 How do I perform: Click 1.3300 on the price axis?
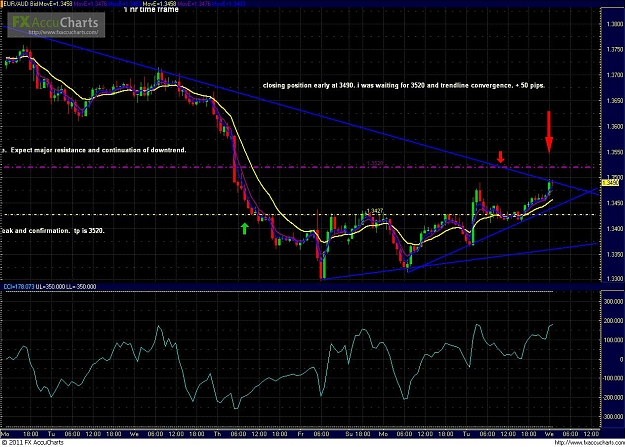[x=614, y=279]
